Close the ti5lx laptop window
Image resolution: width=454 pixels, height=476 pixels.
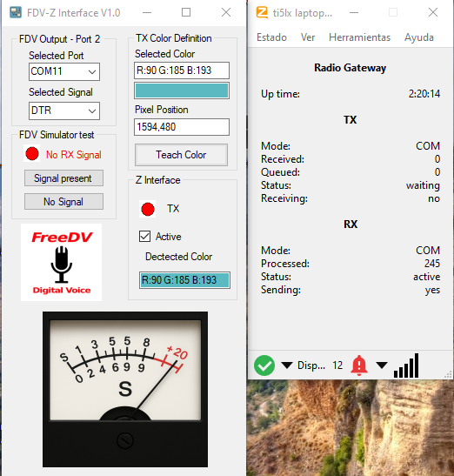(x=433, y=12)
